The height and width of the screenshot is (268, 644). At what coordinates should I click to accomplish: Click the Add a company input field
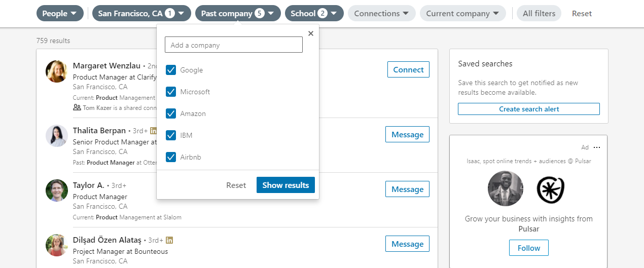(x=233, y=45)
